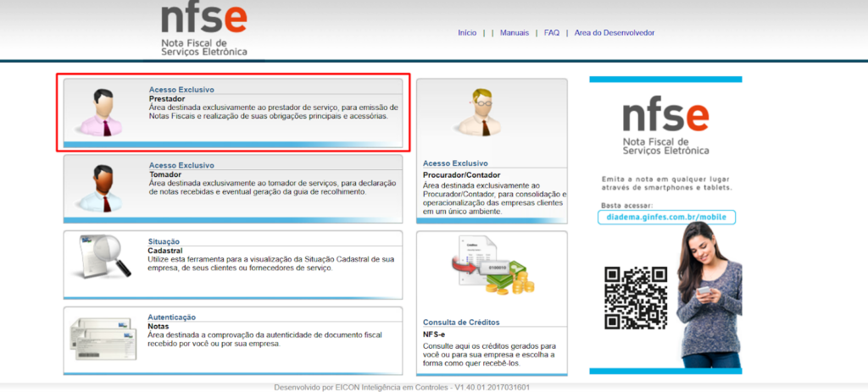Open the diadema.ginfes.com.br/mobile link
Screen dimensions: 868x392
pyautogui.click(x=665, y=218)
